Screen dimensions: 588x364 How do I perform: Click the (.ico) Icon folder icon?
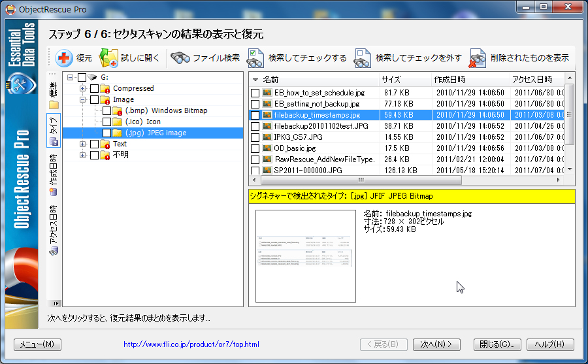117,122
